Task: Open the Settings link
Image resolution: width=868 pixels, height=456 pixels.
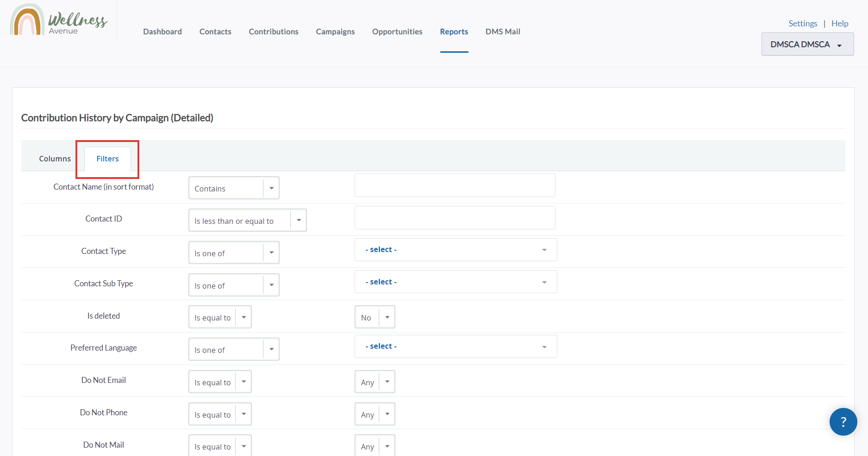Action: click(803, 24)
